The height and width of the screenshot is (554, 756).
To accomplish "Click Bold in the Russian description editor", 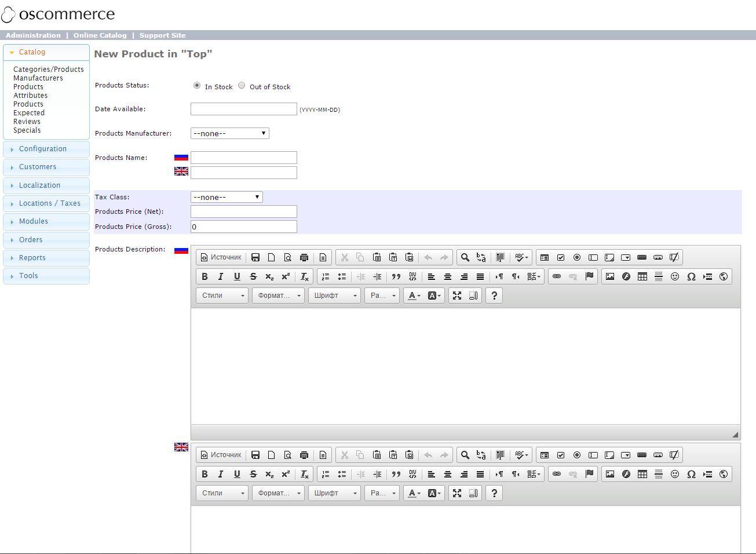I will pos(204,276).
